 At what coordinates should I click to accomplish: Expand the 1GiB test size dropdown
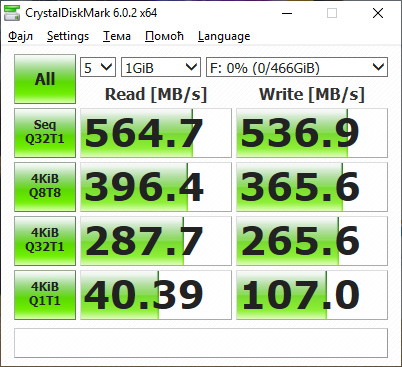(x=161, y=67)
